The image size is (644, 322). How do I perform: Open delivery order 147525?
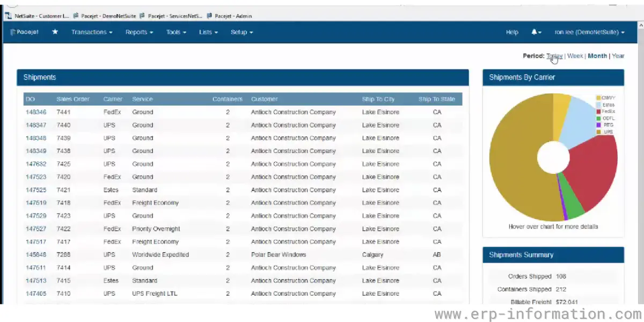tap(36, 190)
